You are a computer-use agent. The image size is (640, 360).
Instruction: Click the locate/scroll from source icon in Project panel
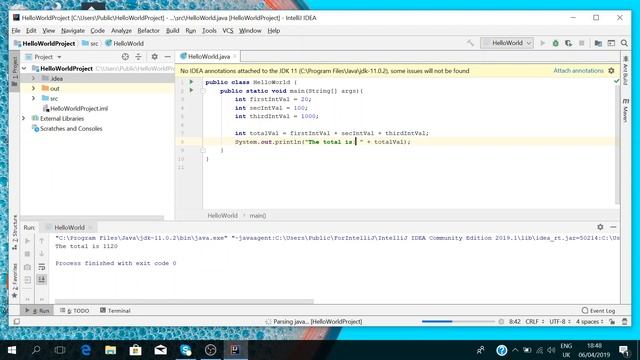click(x=125, y=57)
